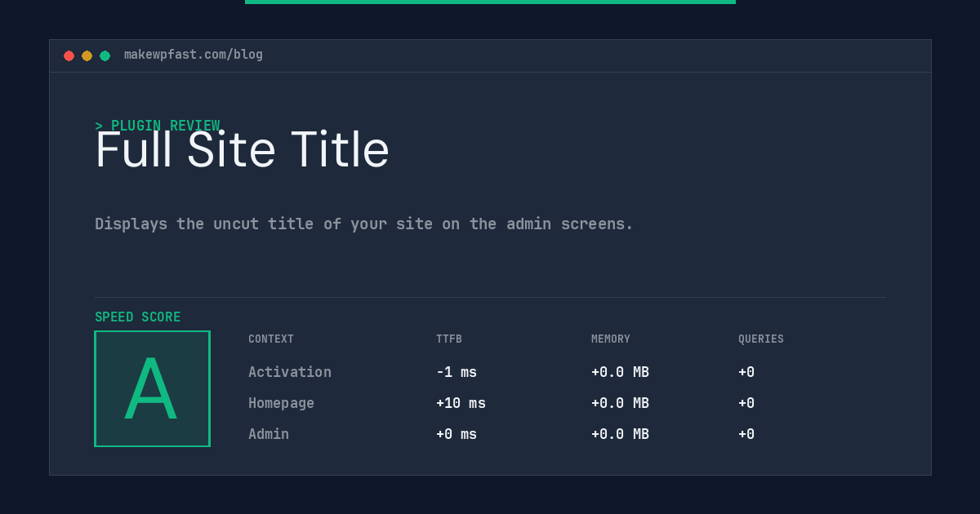Click the Homepage memory value
Screen dimensions: 980x514
coord(620,403)
